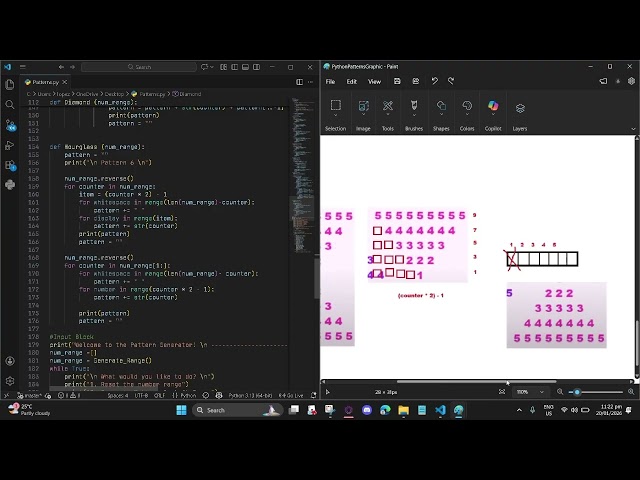Screen dimensions: 640x480
Task: Zoom in using Paint magnifier plus
Action: click(631, 392)
